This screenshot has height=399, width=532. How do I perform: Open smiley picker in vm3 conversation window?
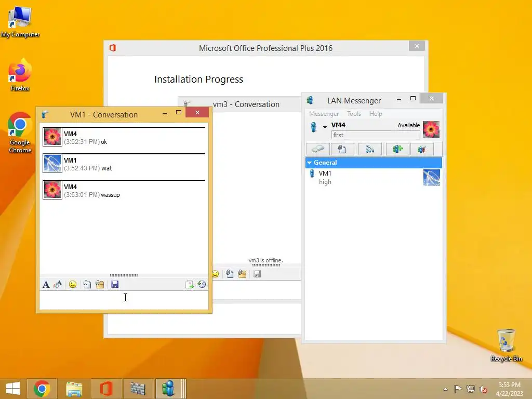[216, 274]
